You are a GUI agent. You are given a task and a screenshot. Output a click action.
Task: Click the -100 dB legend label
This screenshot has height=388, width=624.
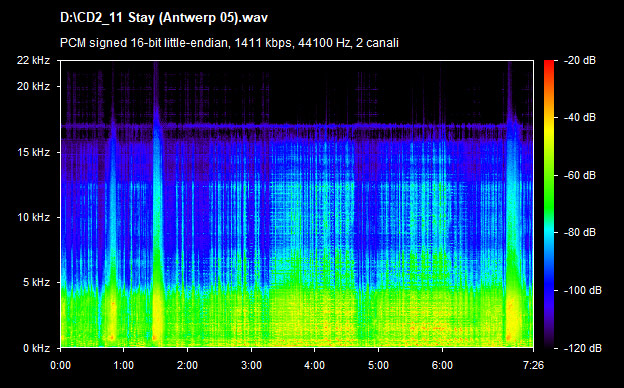(583, 290)
